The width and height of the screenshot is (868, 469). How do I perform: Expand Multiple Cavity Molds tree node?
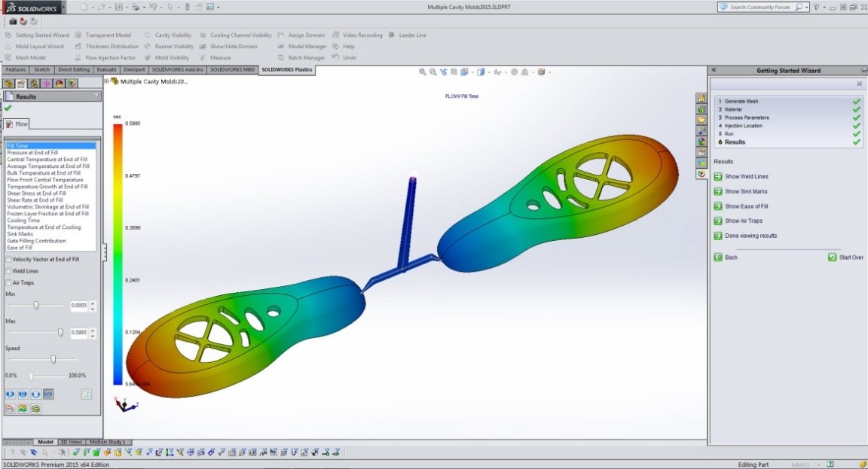tap(107, 81)
